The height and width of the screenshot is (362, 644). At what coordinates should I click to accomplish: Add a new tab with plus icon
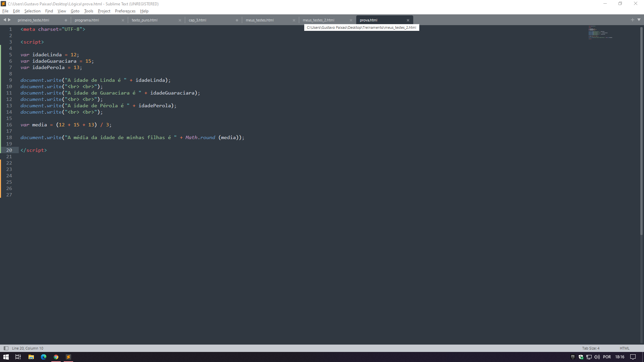pyautogui.click(x=633, y=20)
